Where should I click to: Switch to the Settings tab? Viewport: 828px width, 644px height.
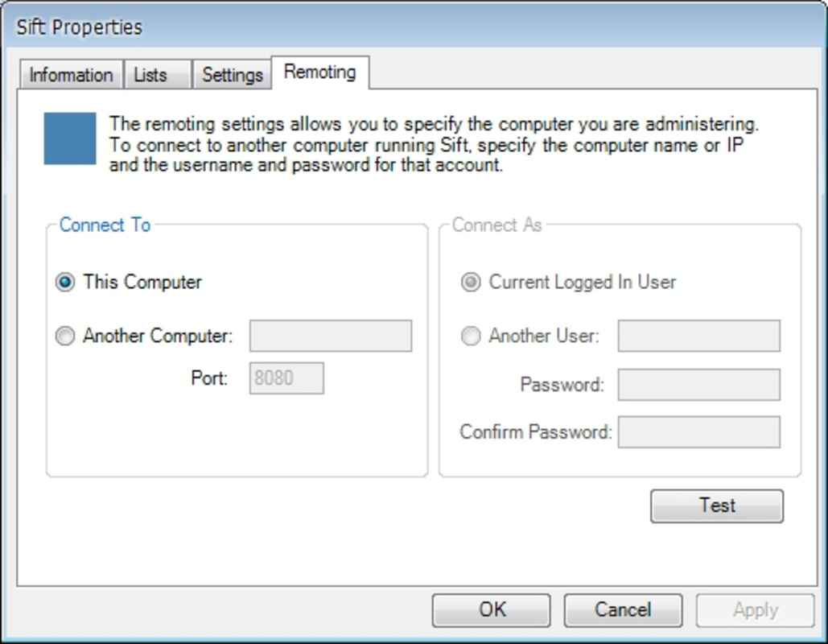[x=232, y=74]
